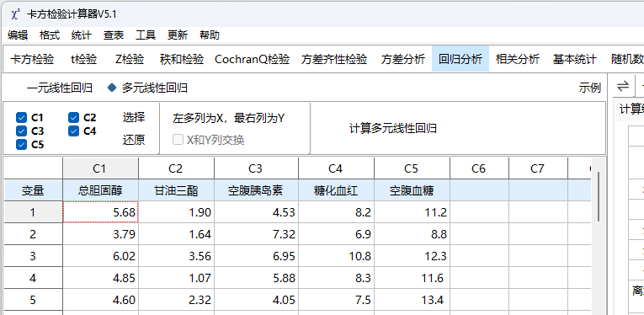The height and width of the screenshot is (315, 644).
Task: Switch to the t检验 tab
Action: point(84,60)
